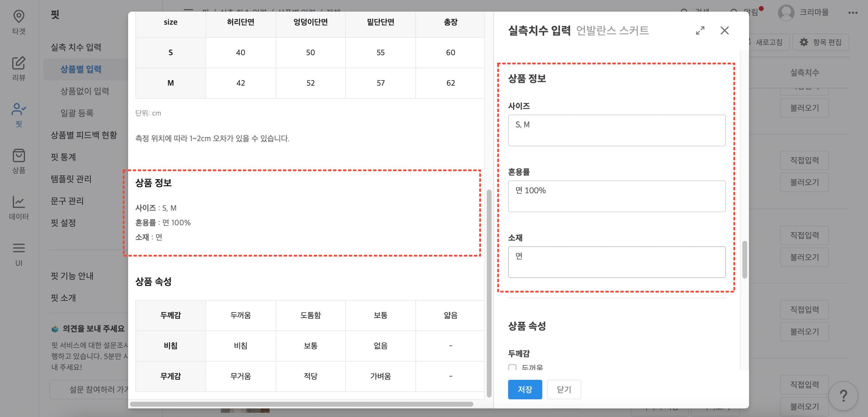Viewport: 868px width, 417px height.
Task: Open the floating help question mark button
Action: tap(844, 395)
